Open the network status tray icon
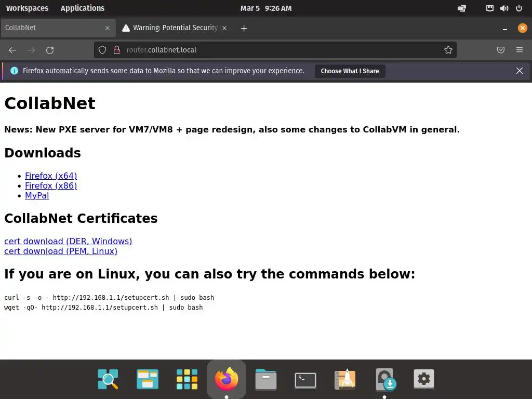532x399 pixels. (462, 8)
